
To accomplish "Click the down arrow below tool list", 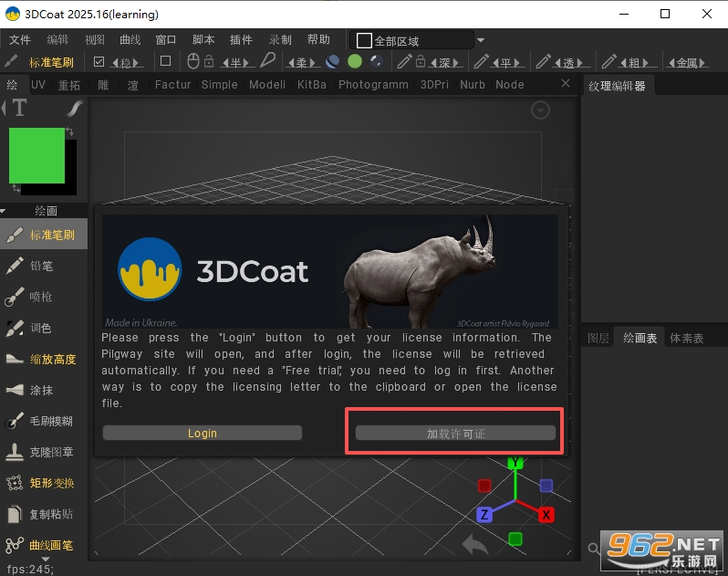I will (x=46, y=560).
